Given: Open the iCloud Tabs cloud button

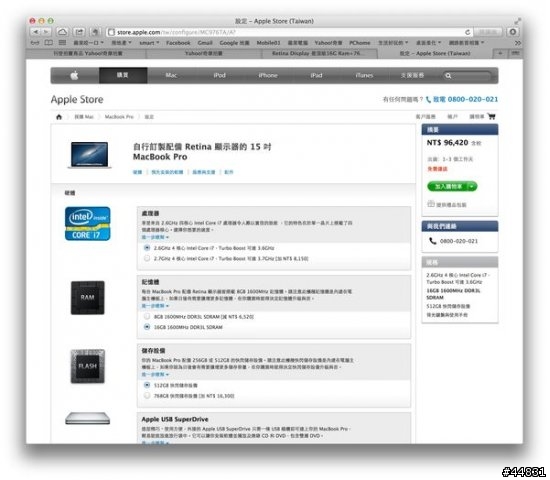Looking at the screenshot, I should [62, 32].
